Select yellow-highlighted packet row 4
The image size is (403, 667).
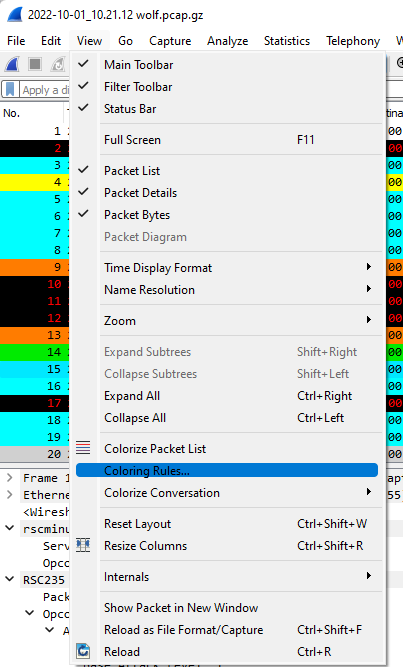34,182
